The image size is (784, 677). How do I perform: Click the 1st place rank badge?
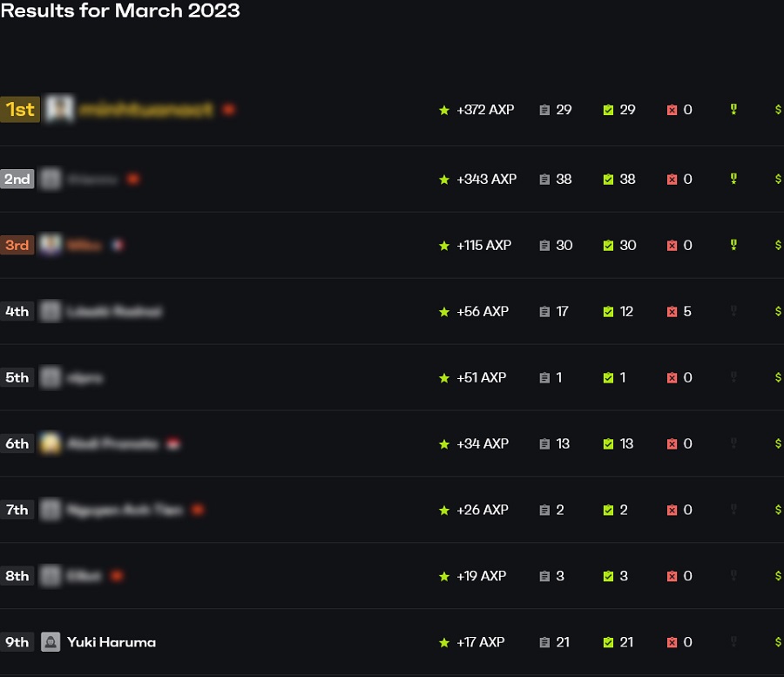tap(19, 110)
